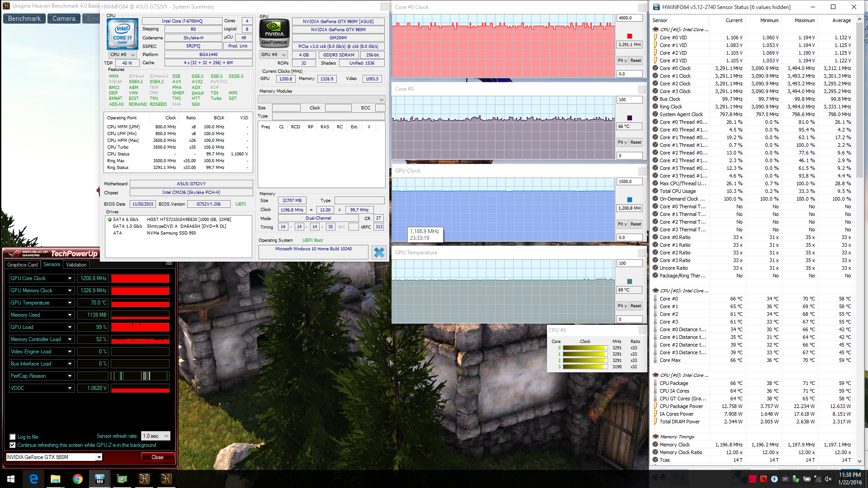The height and width of the screenshot is (488, 868).
Task: Open Google Chrome from the taskbar
Action: tap(78, 479)
